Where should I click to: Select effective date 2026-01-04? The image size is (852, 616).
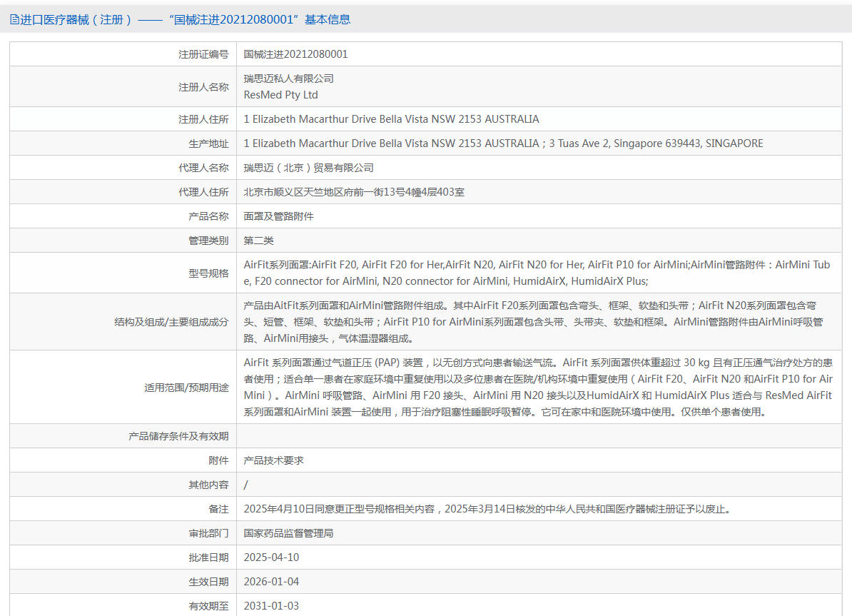pos(271,582)
